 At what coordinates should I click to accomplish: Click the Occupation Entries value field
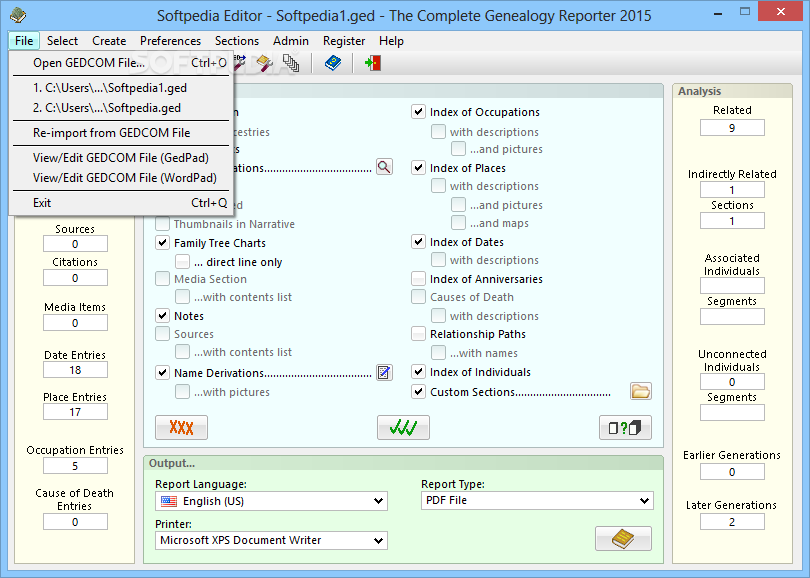click(x=75, y=466)
